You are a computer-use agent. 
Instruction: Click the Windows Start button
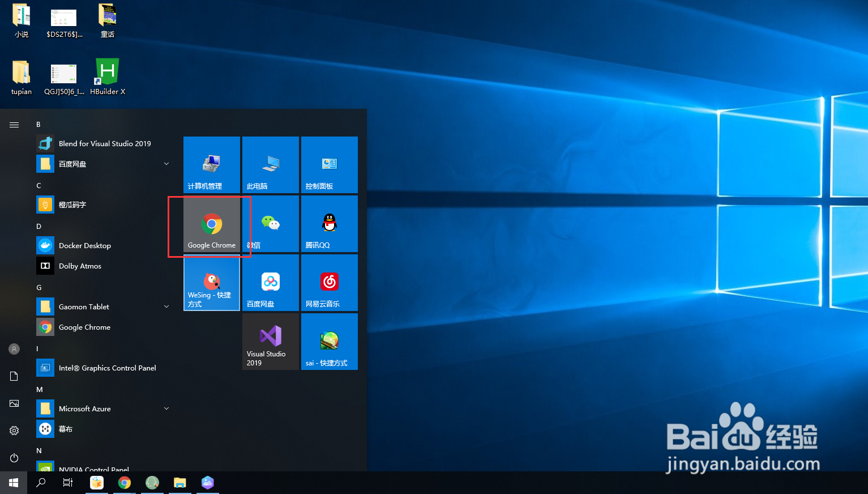[14, 483]
